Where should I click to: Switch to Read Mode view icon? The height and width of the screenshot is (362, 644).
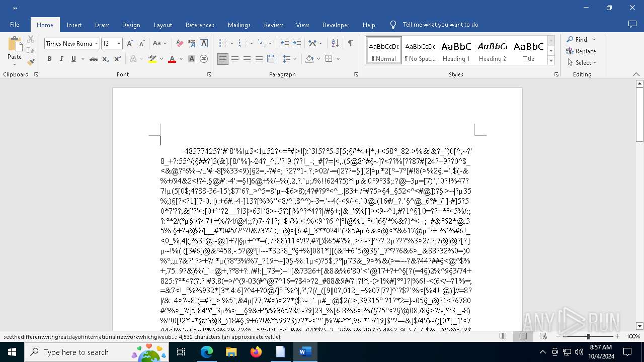503,336
